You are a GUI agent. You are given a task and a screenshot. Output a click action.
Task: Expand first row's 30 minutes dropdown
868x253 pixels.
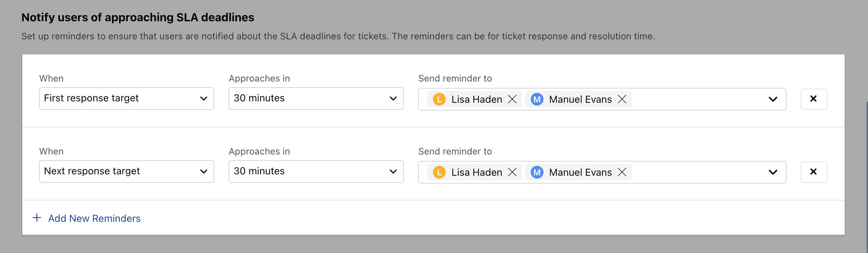coord(316,99)
